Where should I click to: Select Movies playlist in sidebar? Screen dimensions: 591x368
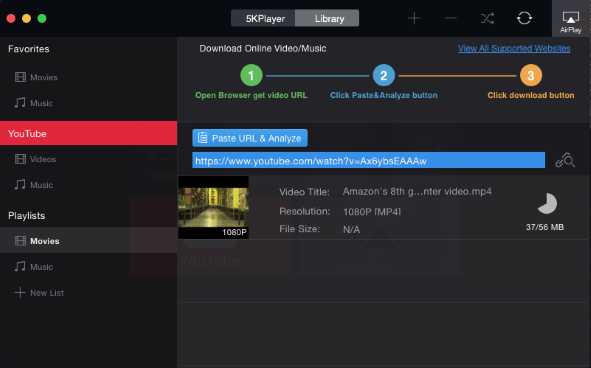tap(88, 241)
